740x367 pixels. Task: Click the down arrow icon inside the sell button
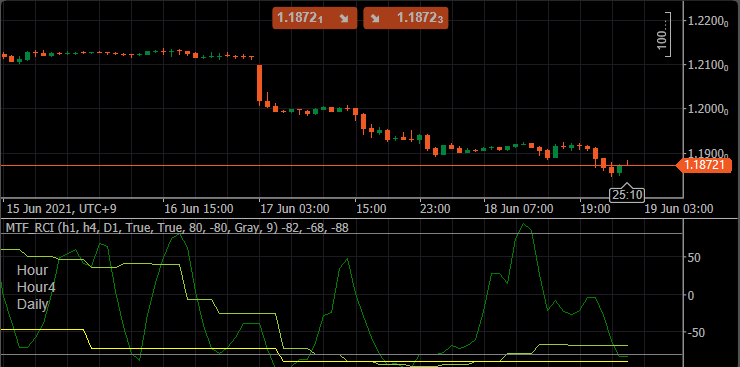(x=345, y=18)
